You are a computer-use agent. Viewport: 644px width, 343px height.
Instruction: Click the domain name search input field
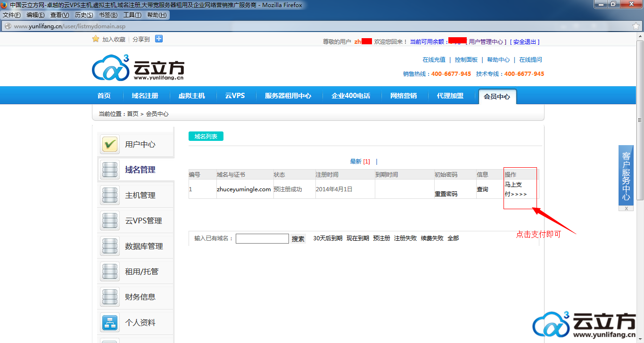(262, 239)
